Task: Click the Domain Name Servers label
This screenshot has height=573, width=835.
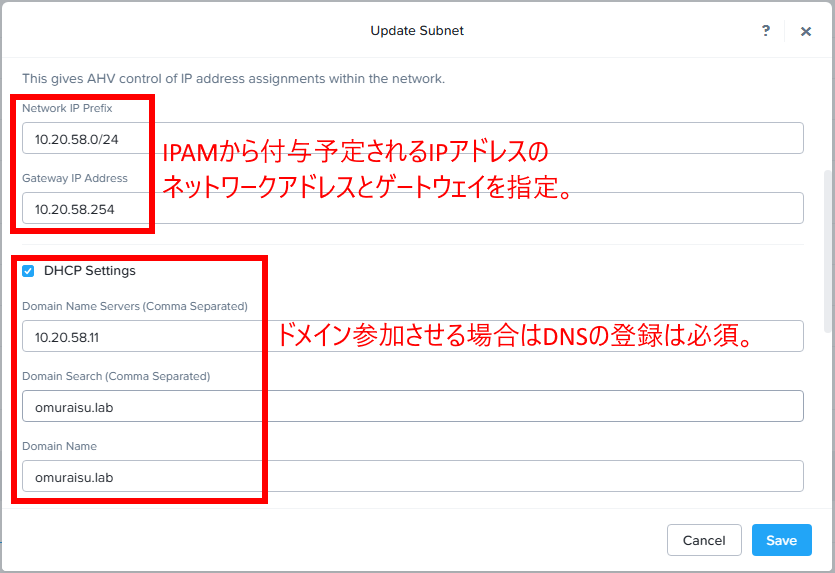Action: click(135, 306)
